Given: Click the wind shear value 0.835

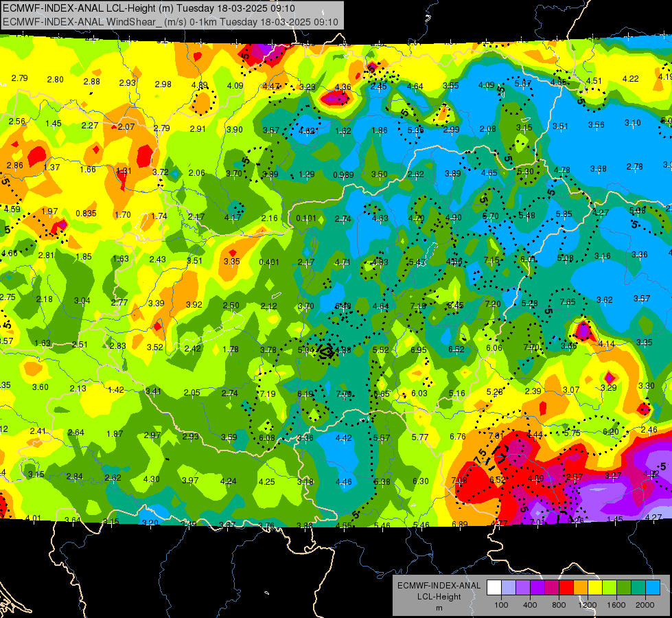Looking at the screenshot, I should point(86,213).
